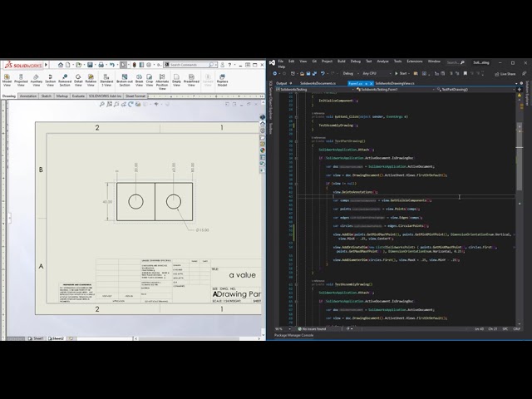Expand the SolidWorks logo menu arrow

pyautogui.click(x=46, y=65)
